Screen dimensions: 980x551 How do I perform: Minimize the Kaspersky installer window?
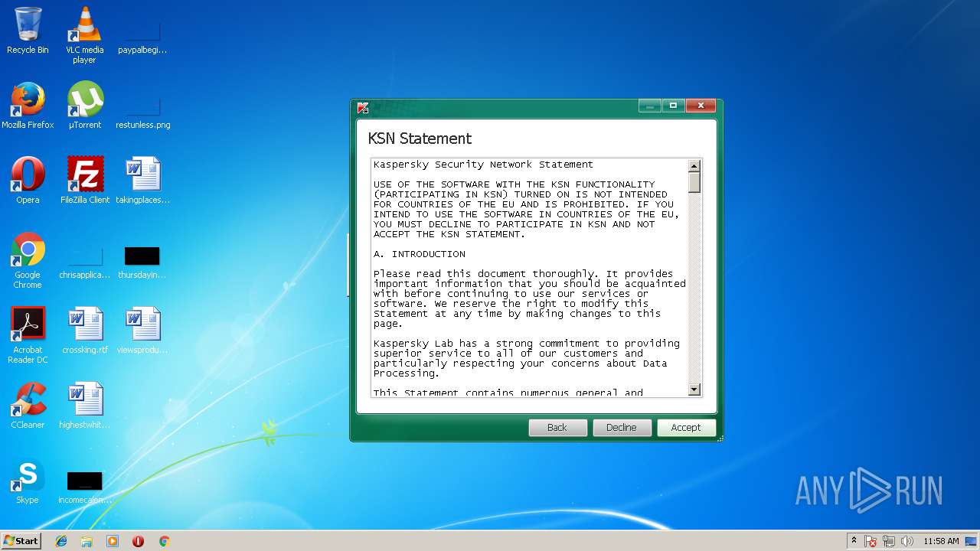[649, 106]
